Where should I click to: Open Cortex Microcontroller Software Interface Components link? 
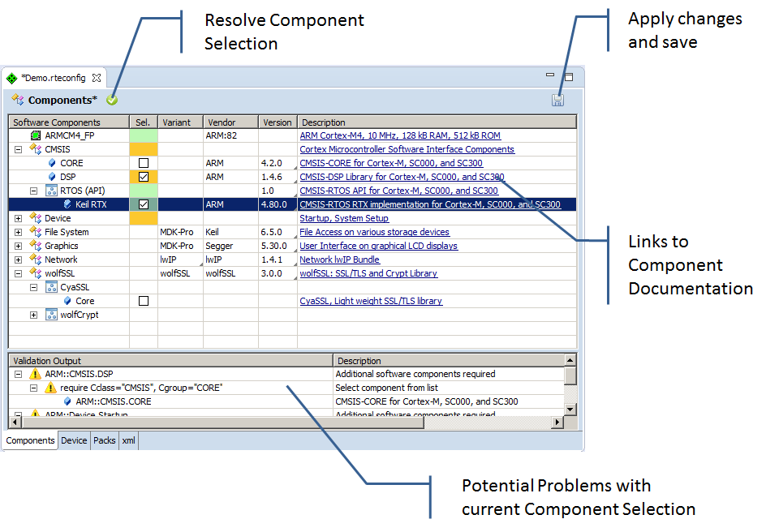pyautogui.click(x=407, y=149)
